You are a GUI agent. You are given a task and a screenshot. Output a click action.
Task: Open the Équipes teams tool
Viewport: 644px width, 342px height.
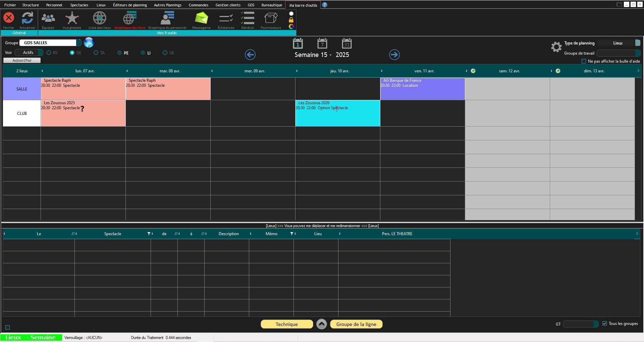(48, 18)
